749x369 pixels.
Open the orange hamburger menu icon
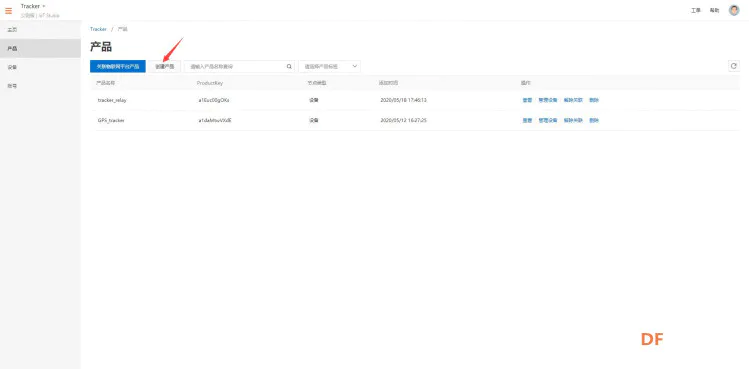click(9, 11)
